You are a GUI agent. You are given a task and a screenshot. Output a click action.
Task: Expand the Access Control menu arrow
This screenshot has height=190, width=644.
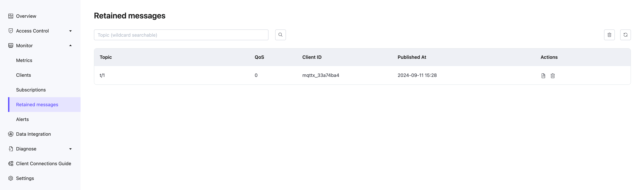[x=70, y=31]
